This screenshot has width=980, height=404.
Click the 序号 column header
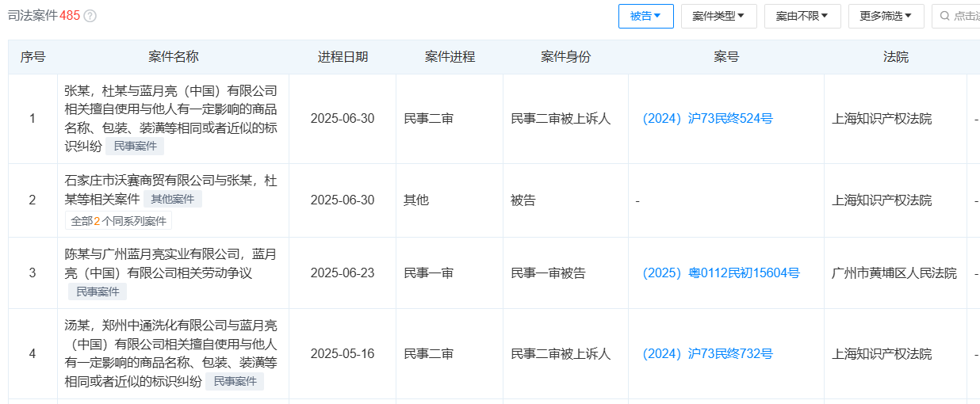pos(33,57)
